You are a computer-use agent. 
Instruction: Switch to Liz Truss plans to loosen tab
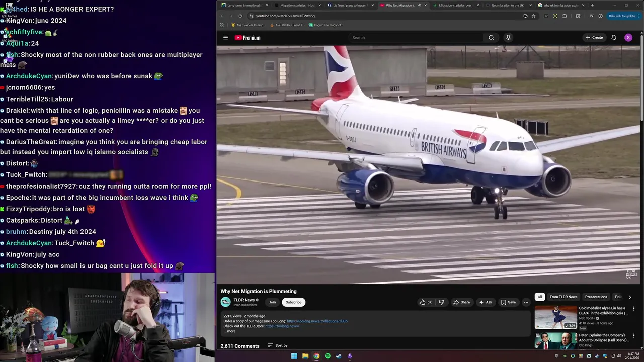click(350, 5)
